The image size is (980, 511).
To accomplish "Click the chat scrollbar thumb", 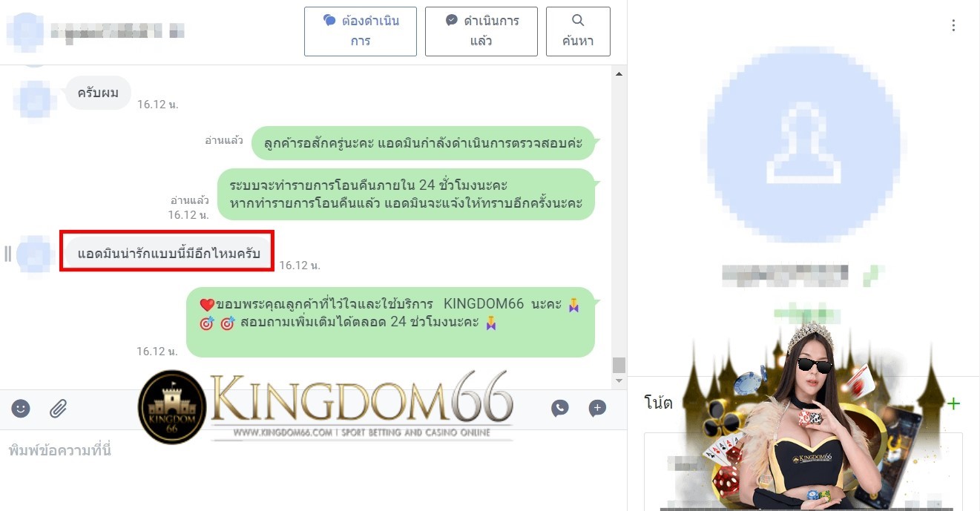I will pos(619,364).
